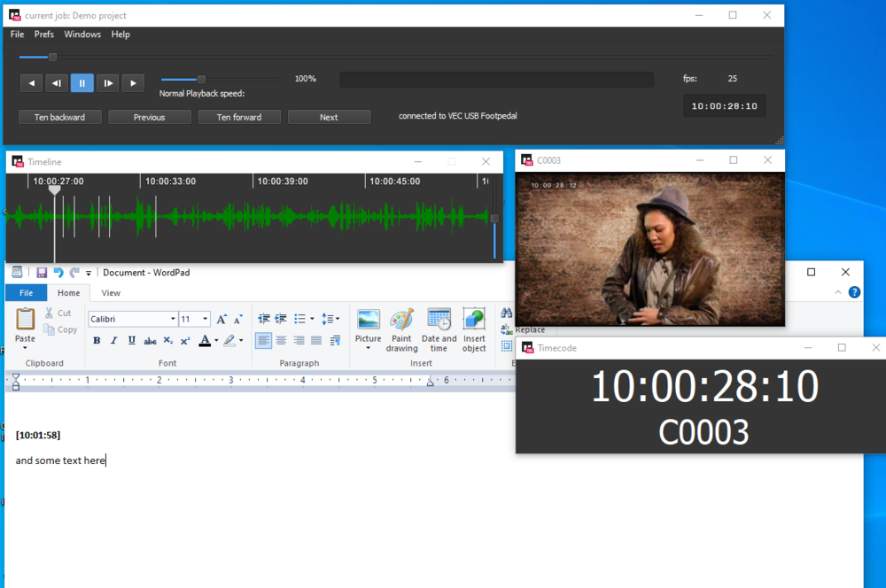The width and height of the screenshot is (886, 588).
Task: Click the Insert object icon
Action: [x=474, y=329]
